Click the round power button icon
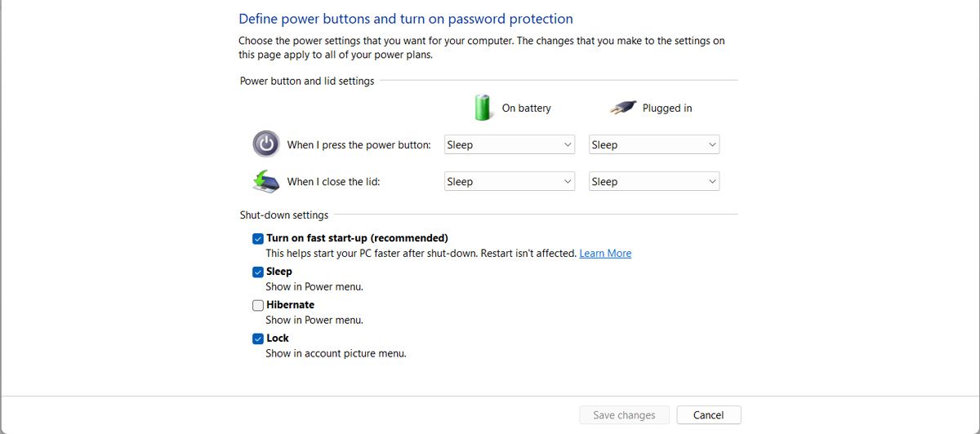The width and height of the screenshot is (980, 434). point(265,144)
